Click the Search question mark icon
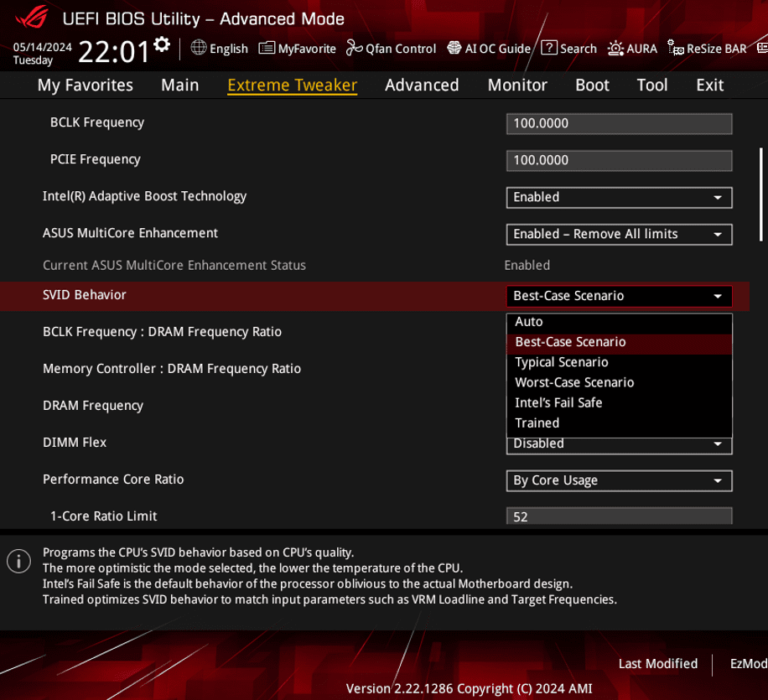The width and height of the screenshot is (768, 700). coord(549,48)
